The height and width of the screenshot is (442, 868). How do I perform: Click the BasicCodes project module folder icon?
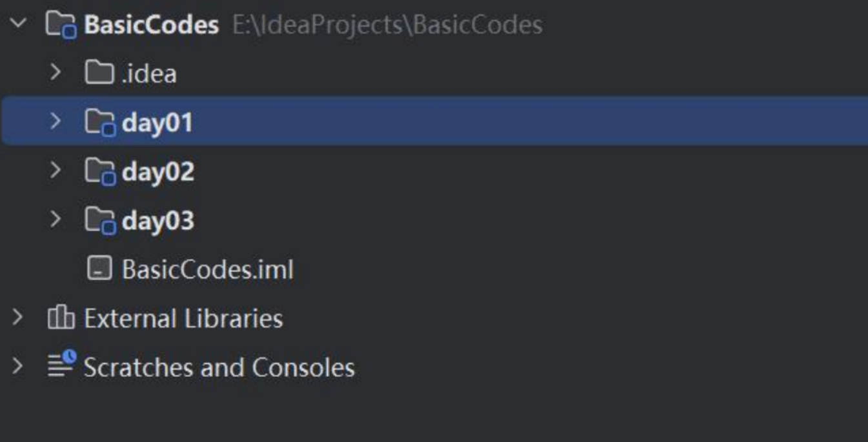62,25
